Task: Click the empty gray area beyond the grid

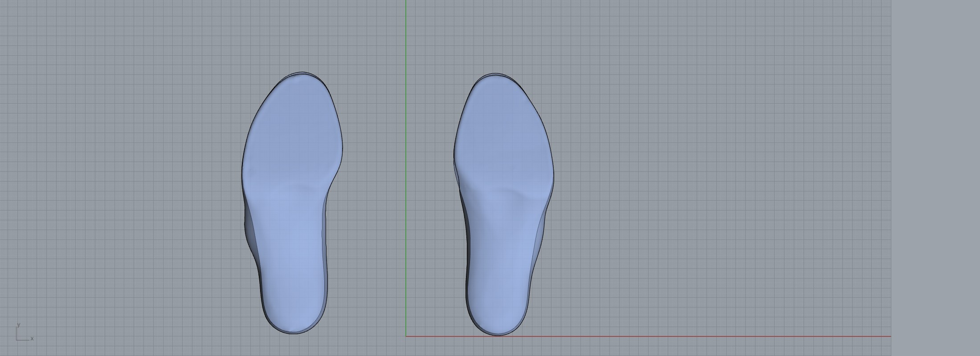Action: click(x=935, y=178)
